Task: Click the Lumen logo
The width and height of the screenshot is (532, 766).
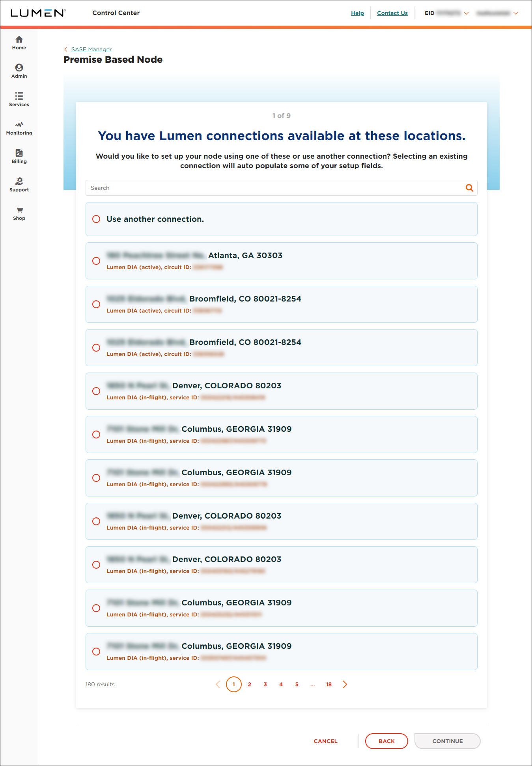Action: click(38, 13)
